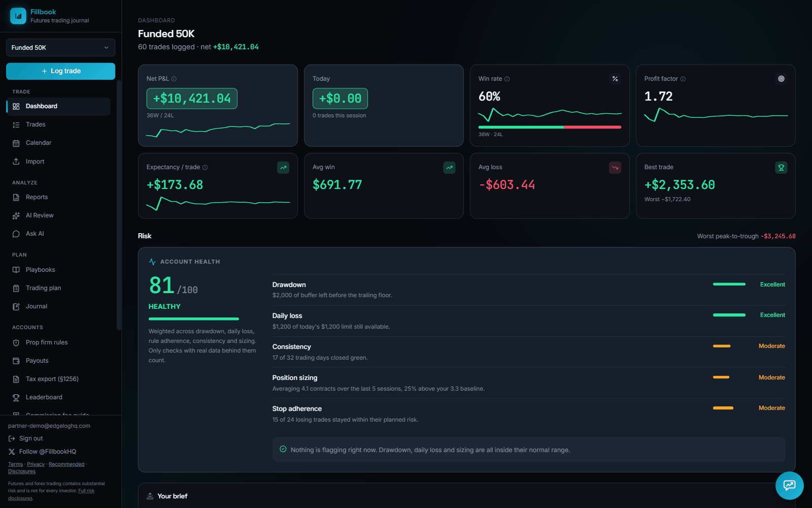Click the Expectancy uptrend icon
This screenshot has height=508, width=812.
tap(283, 167)
